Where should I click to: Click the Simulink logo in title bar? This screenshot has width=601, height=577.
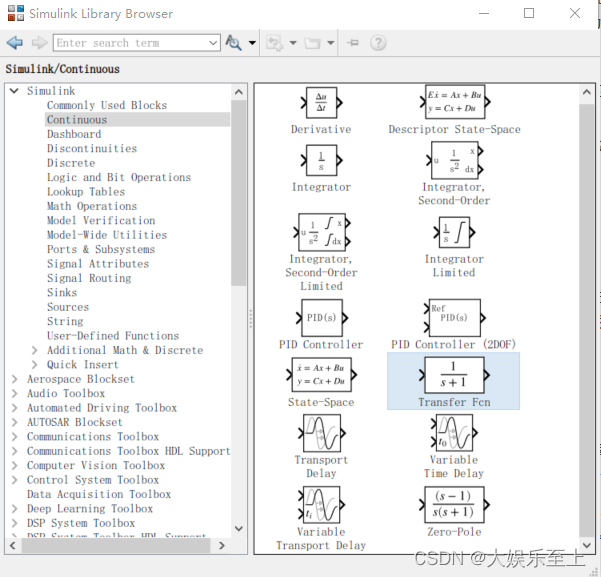(16, 13)
